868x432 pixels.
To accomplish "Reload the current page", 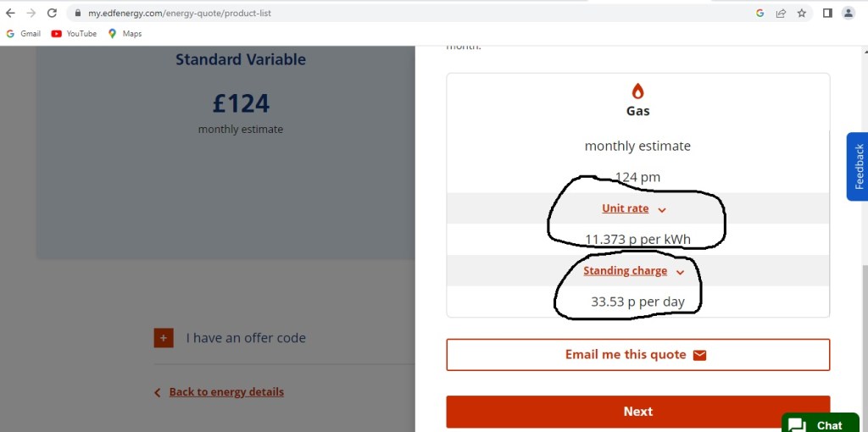I will (52, 14).
